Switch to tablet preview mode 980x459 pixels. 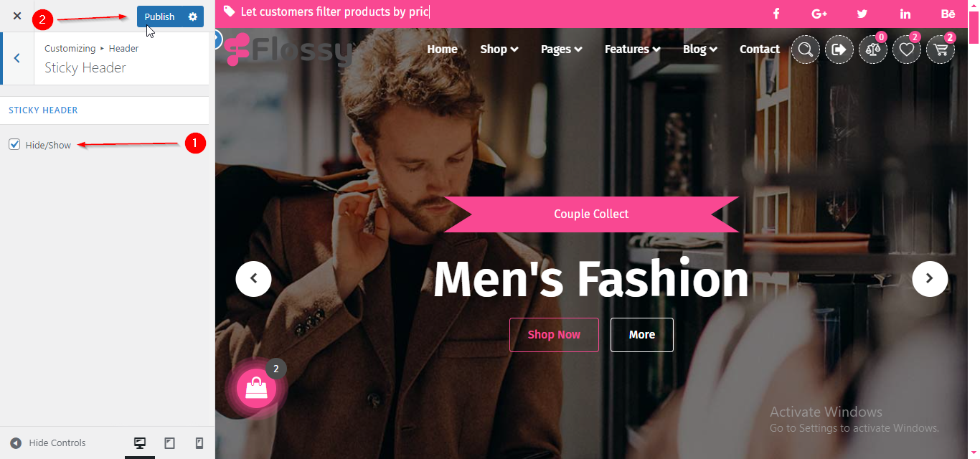[x=170, y=443]
